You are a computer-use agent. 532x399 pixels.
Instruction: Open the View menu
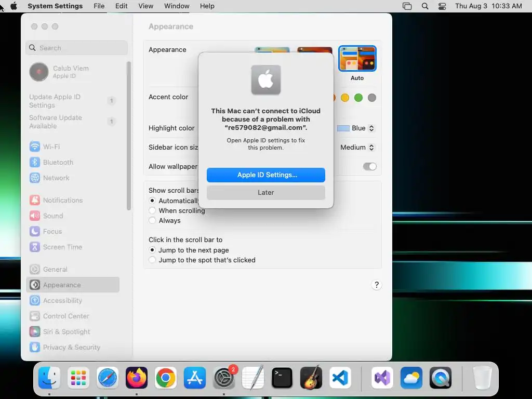[146, 6]
